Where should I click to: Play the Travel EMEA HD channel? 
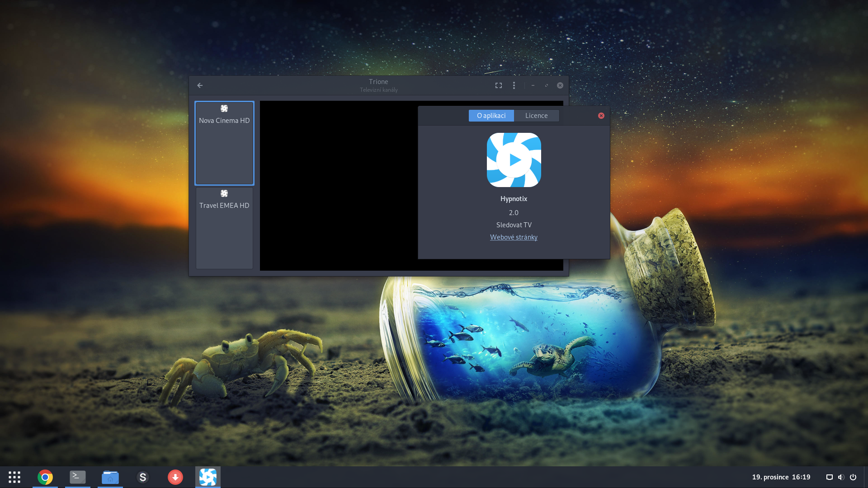point(224,228)
